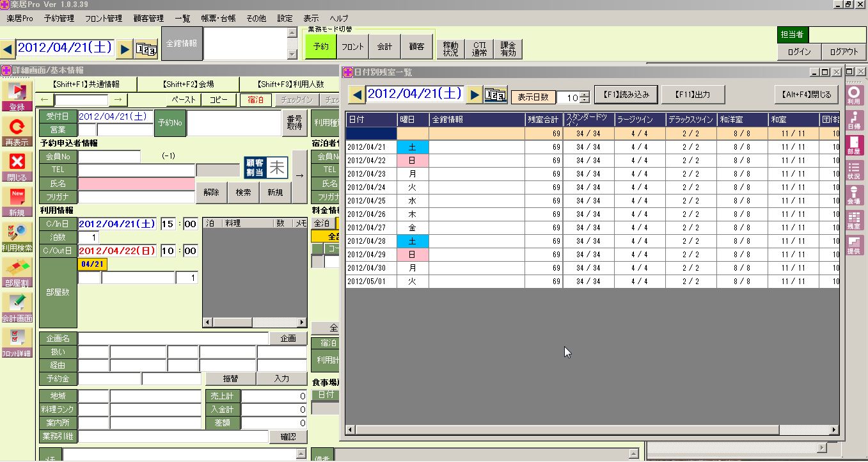
Task: Open the 会計画面 accounting icon
Action: pyautogui.click(x=17, y=308)
